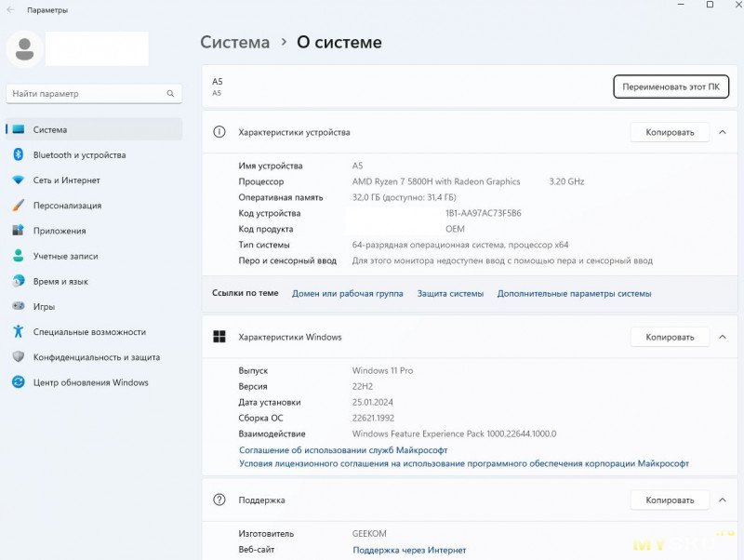Click the Найти параметр search field
The width and height of the screenshot is (744, 560).
94,94
